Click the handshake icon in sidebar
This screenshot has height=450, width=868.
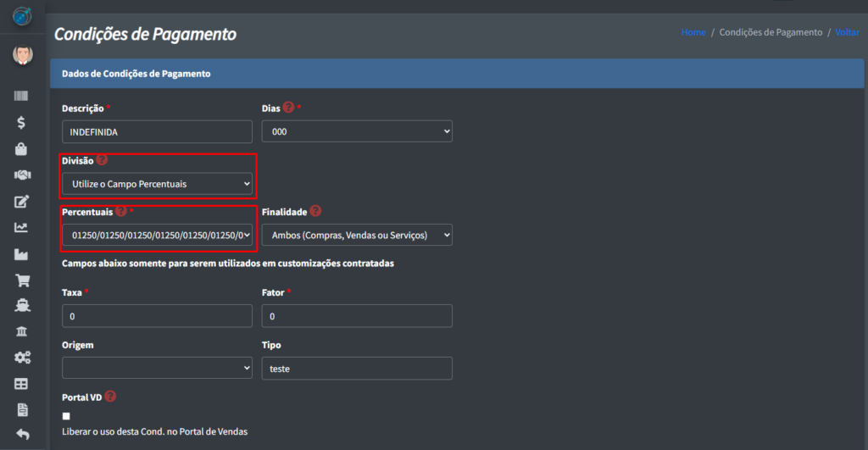(22, 175)
